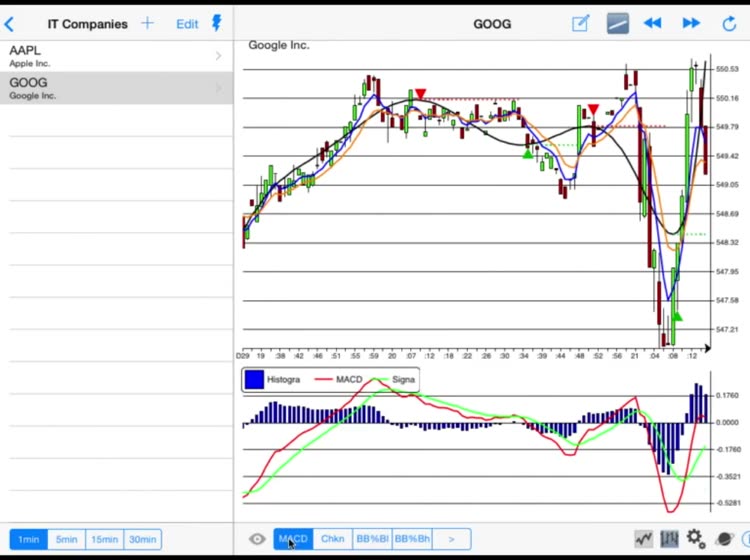
Task: Click the 548.32 price axis label
Action: click(x=727, y=243)
